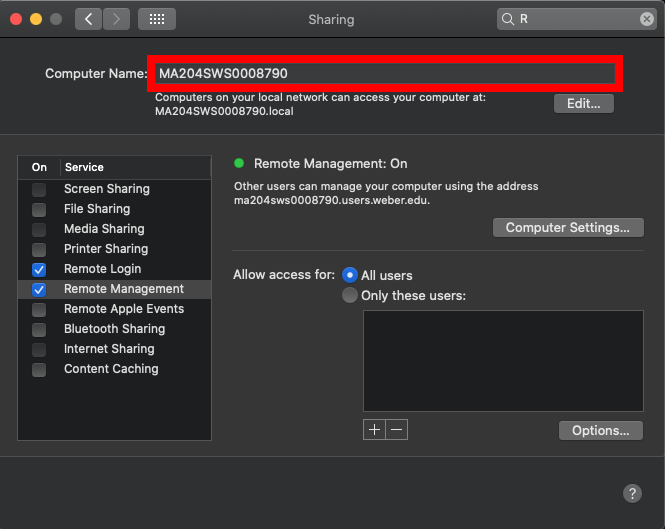665x529 pixels.
Task: Open the help question mark button
Action: [x=632, y=493]
